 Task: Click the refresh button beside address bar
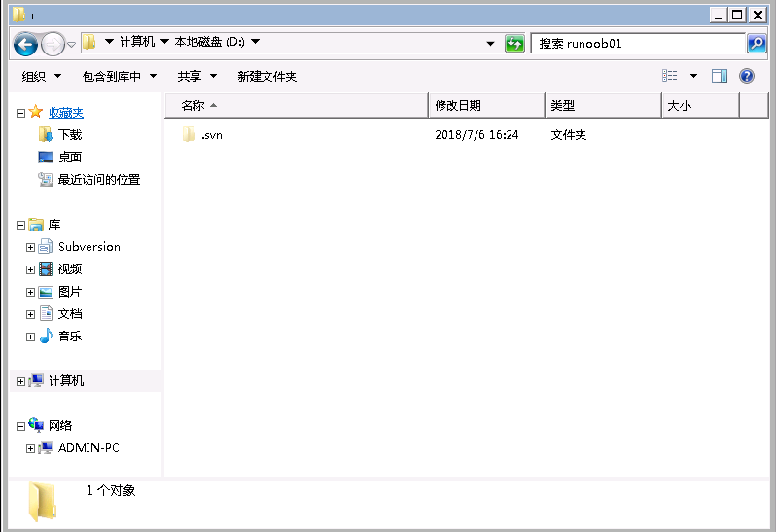(514, 44)
